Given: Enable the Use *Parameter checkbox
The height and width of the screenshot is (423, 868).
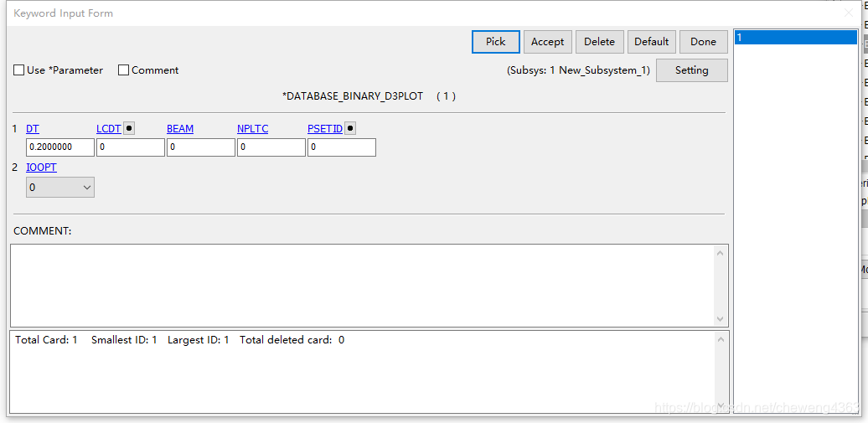Looking at the screenshot, I should (x=18, y=70).
